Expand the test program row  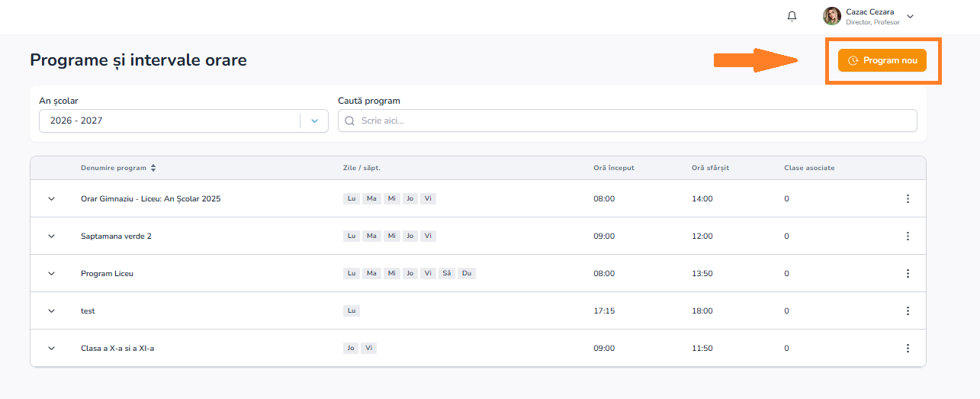pos(52,311)
